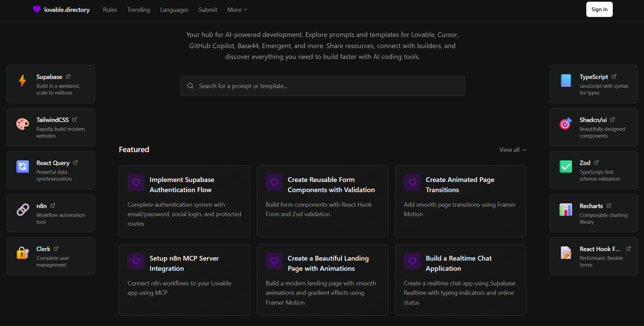Screen dimensions: 644x326
Task: Click the TypeScript blue book icon
Action: pyautogui.click(x=566, y=81)
